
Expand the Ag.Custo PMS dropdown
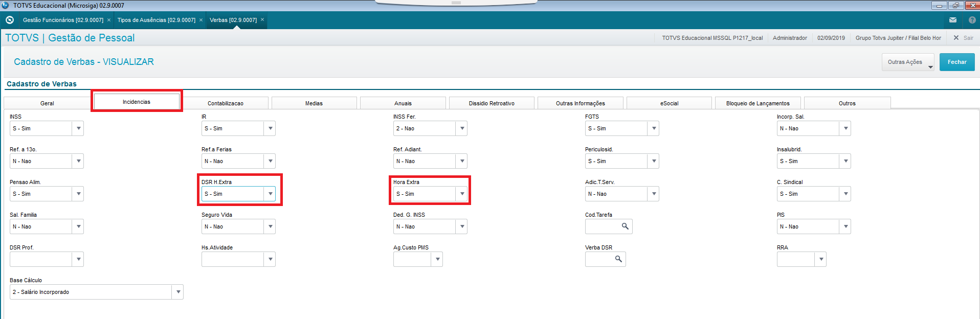[437, 259]
